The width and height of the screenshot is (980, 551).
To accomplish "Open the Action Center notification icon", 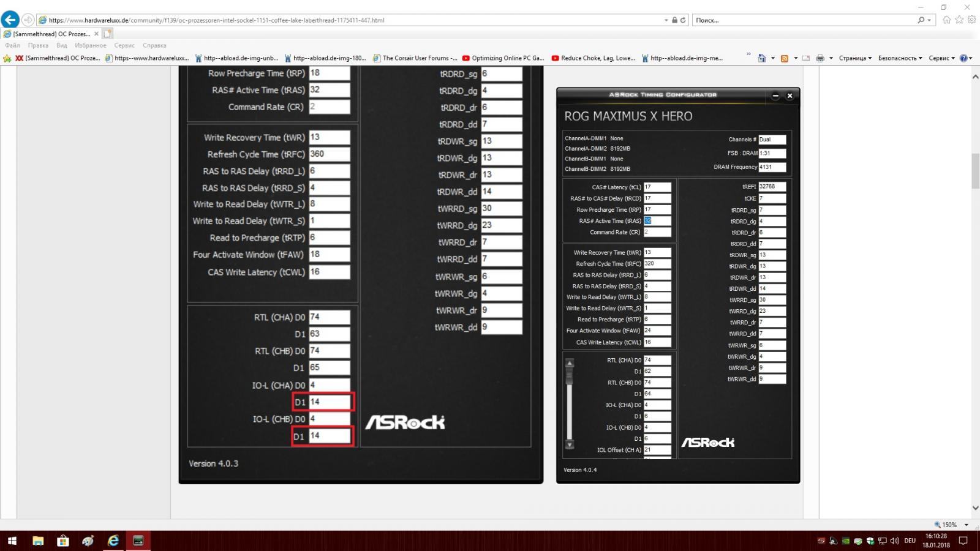I will (963, 541).
